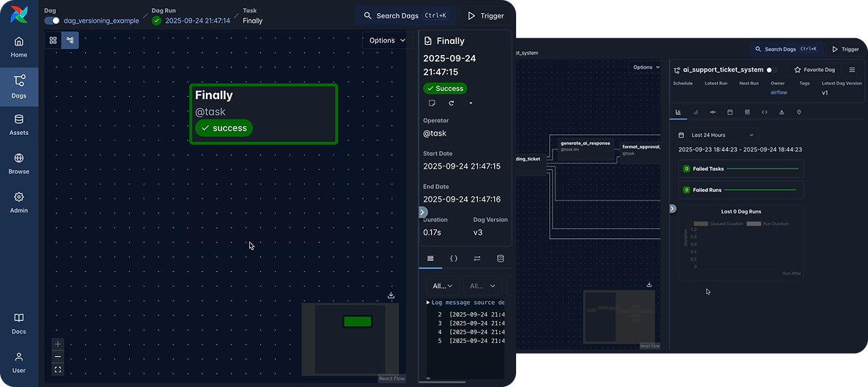Image resolution: width=868 pixels, height=387 pixels.
Task: Open the XCom tab with braces icon
Action: click(454, 259)
